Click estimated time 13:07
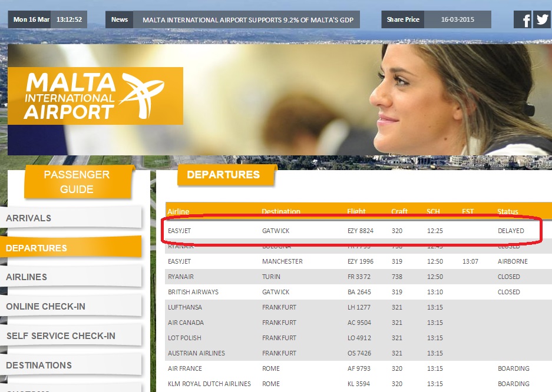This screenshot has width=552, height=392. (470, 261)
